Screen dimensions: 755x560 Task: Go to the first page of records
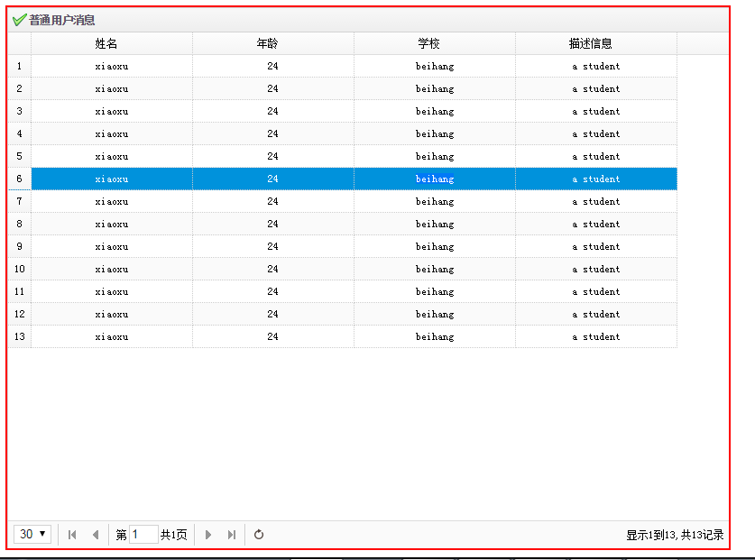point(72,535)
